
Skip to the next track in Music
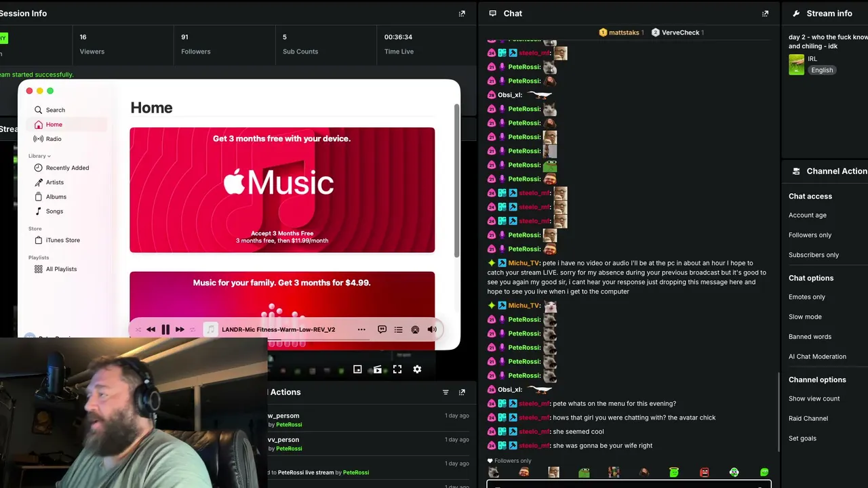pyautogui.click(x=180, y=329)
